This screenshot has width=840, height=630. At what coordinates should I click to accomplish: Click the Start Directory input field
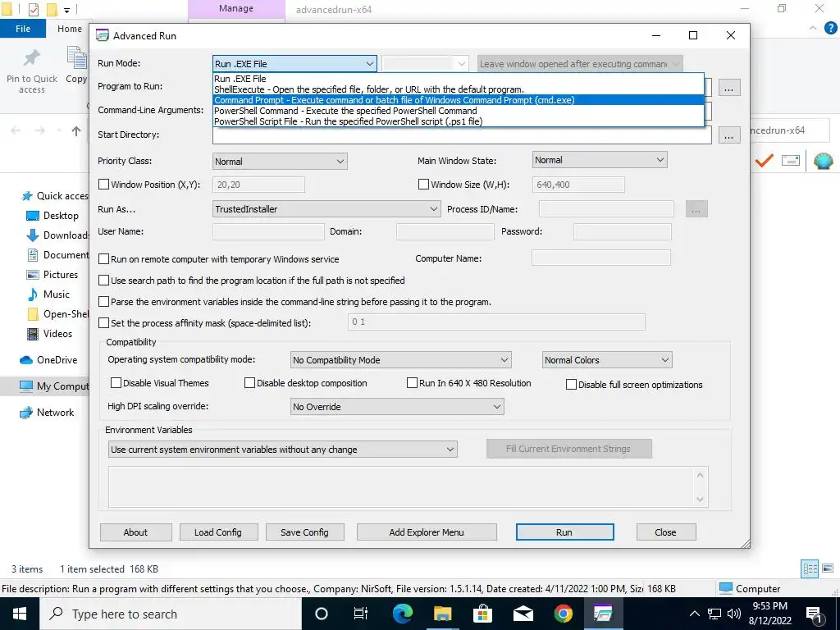(462, 135)
